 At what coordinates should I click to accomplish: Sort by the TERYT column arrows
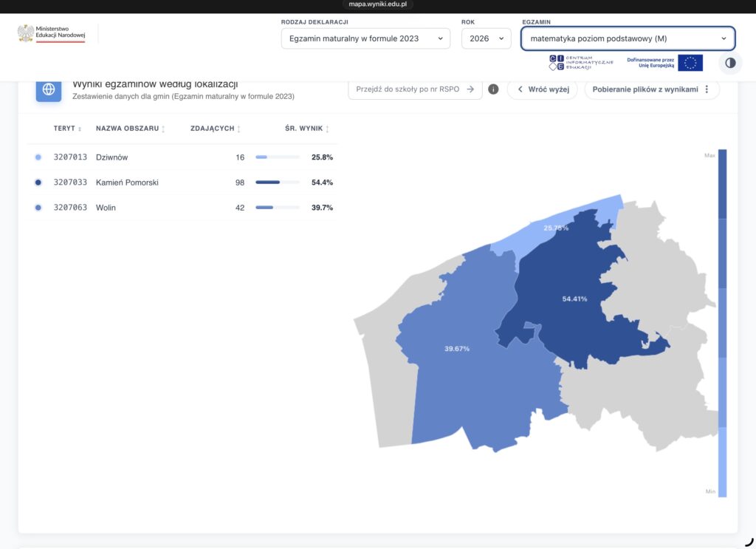[x=80, y=129]
